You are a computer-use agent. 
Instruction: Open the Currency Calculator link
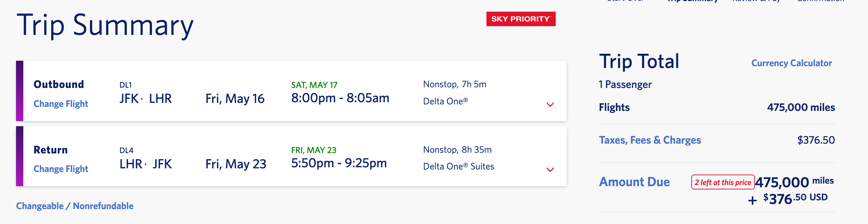click(x=791, y=63)
